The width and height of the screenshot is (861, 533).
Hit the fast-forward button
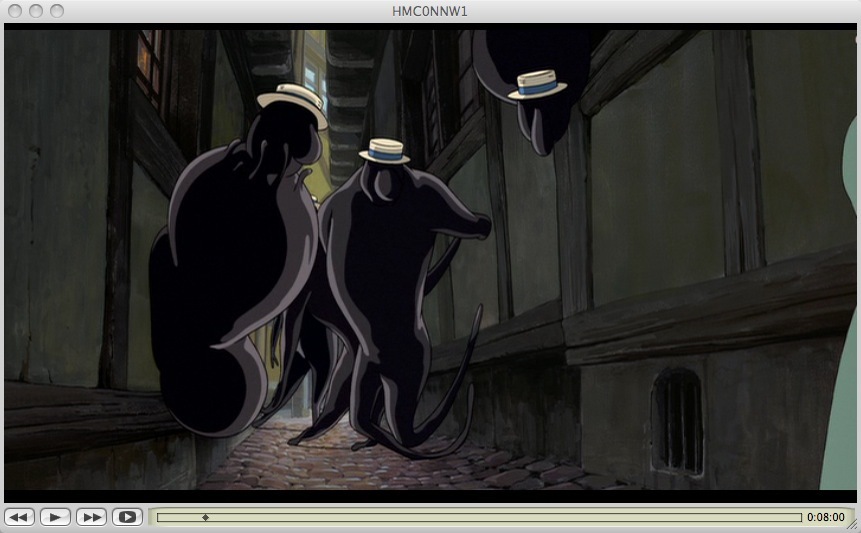[91, 517]
